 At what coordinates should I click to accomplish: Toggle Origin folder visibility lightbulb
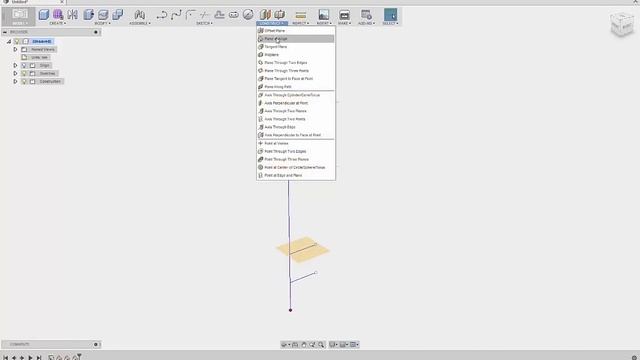(x=24, y=65)
